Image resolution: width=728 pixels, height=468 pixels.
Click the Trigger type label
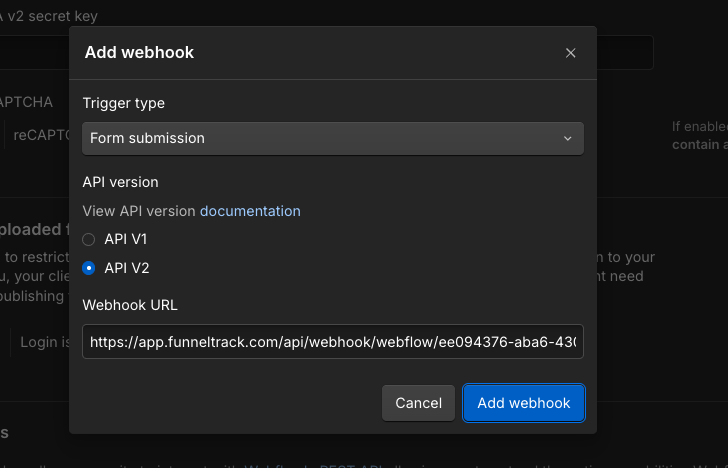pos(124,103)
